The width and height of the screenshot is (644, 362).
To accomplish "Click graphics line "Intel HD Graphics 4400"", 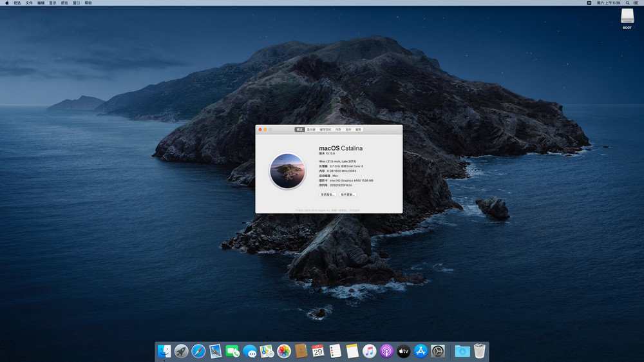I will 346,180.
